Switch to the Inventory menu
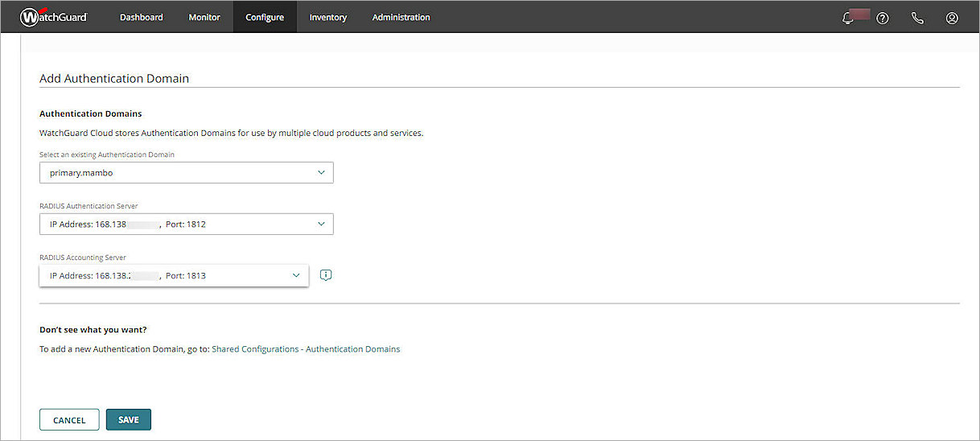Screen dimensions: 980x441 click(328, 17)
